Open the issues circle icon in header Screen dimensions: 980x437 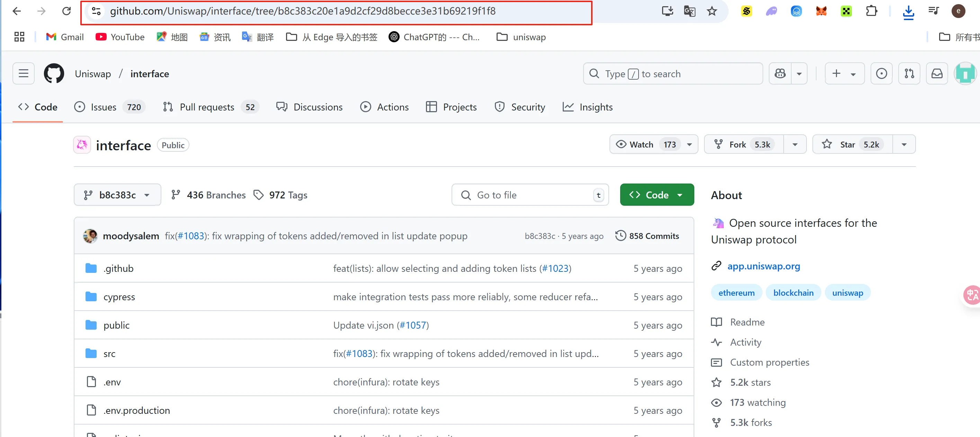pos(881,73)
